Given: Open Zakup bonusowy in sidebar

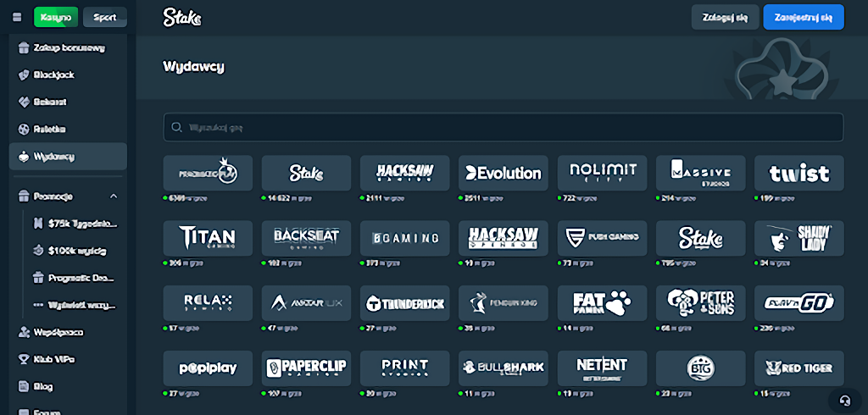Looking at the screenshot, I should pos(68,48).
